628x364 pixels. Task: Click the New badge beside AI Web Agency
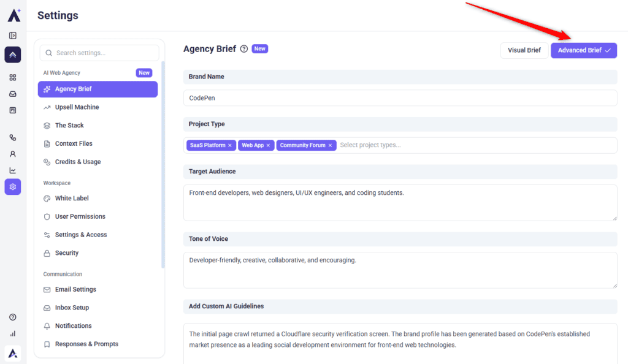click(144, 73)
